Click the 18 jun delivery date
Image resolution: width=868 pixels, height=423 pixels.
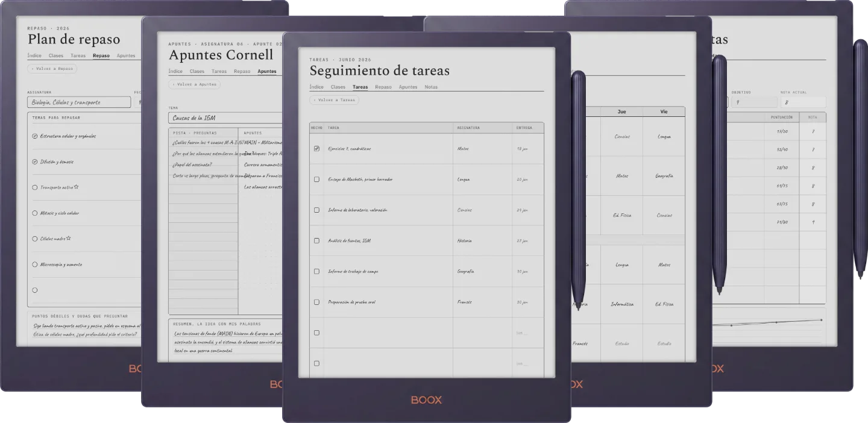pos(522,148)
